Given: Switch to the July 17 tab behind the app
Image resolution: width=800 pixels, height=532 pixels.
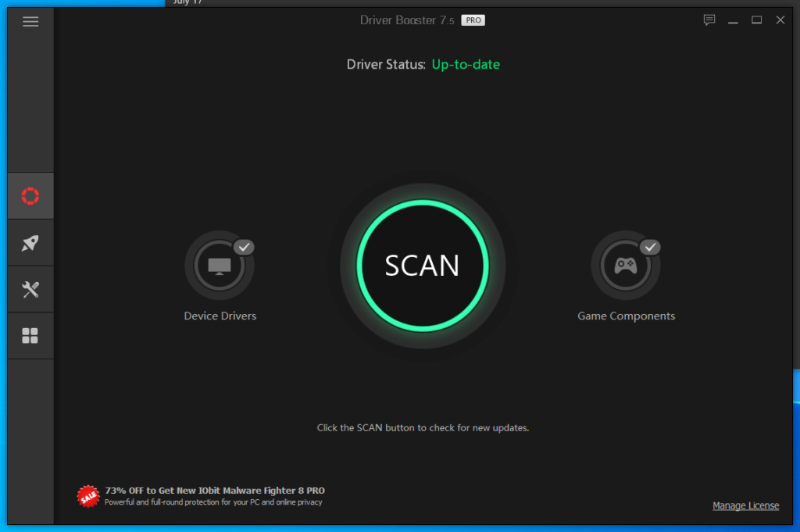Looking at the screenshot, I should 186,2.
